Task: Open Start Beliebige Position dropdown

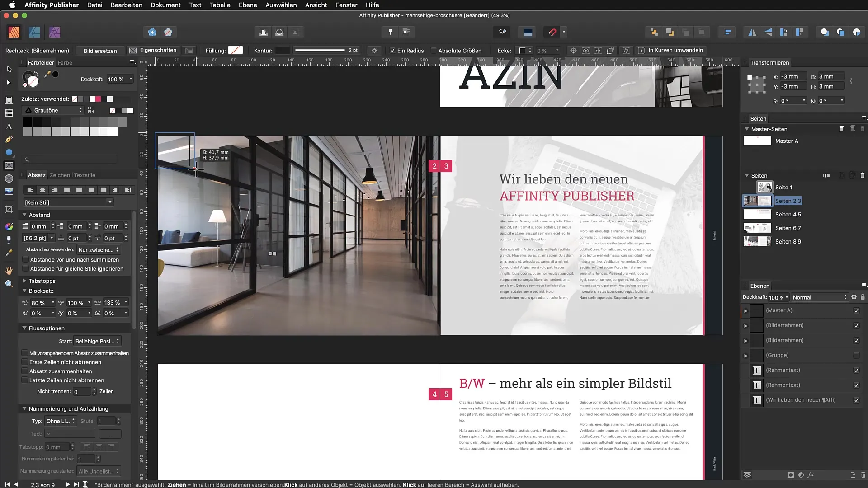Action: click(97, 341)
